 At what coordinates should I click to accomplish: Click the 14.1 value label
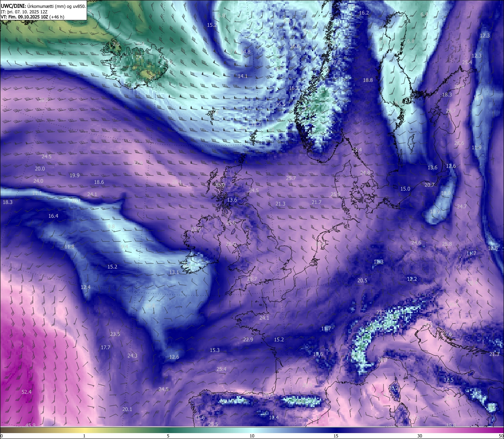tap(243, 76)
